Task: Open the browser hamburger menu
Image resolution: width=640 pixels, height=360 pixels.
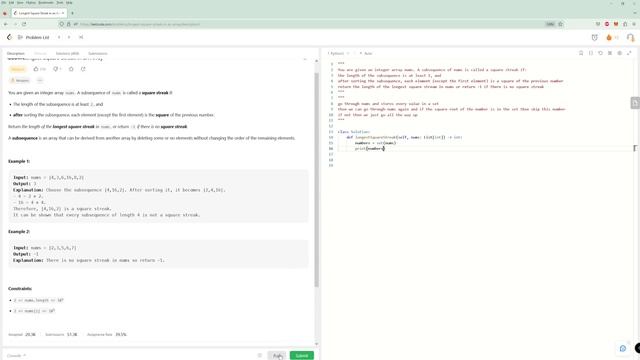Action: coord(634,24)
